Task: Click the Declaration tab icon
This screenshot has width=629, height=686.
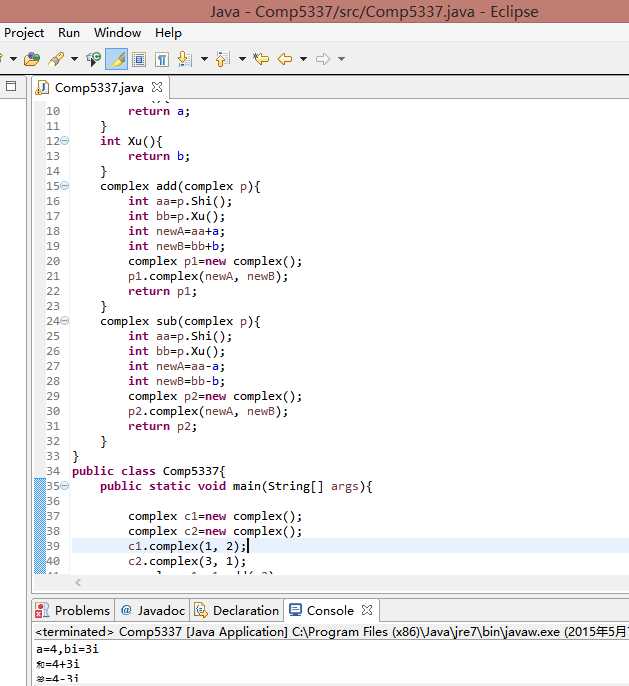Action: click(201, 610)
